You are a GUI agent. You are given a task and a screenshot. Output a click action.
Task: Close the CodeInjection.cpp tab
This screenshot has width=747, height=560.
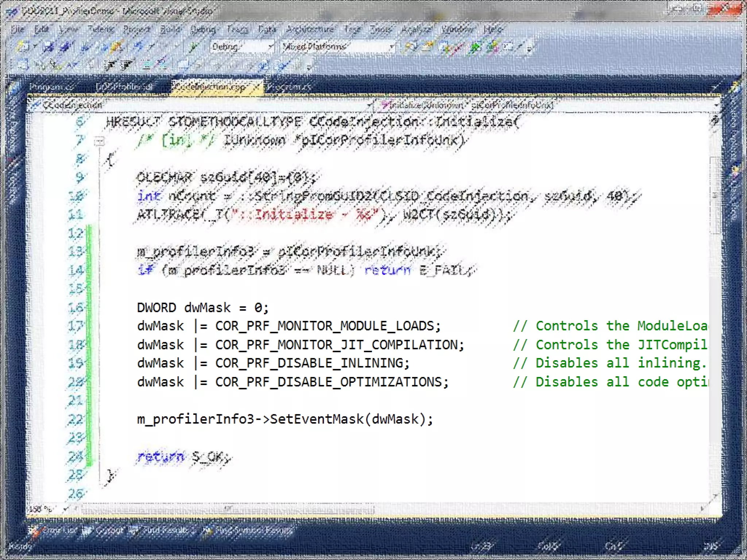[257, 87]
